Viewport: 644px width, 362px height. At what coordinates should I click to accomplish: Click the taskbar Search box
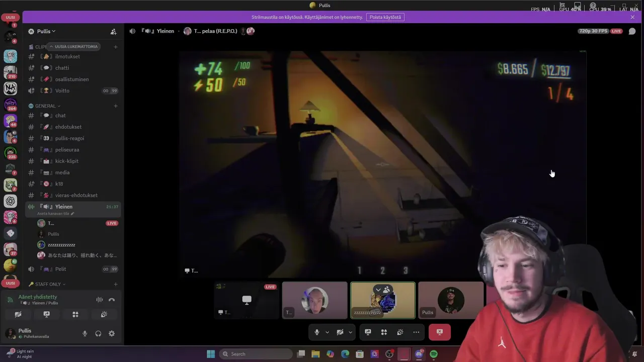[256, 354]
